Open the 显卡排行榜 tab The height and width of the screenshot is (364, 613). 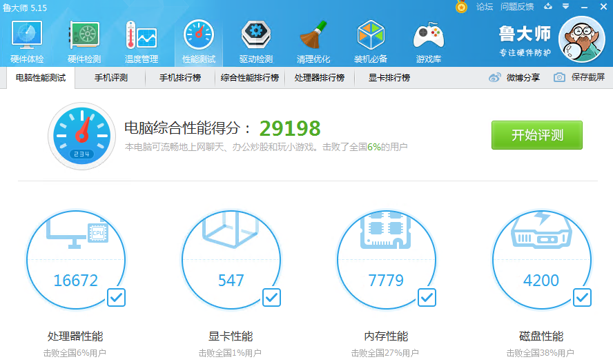tap(389, 78)
